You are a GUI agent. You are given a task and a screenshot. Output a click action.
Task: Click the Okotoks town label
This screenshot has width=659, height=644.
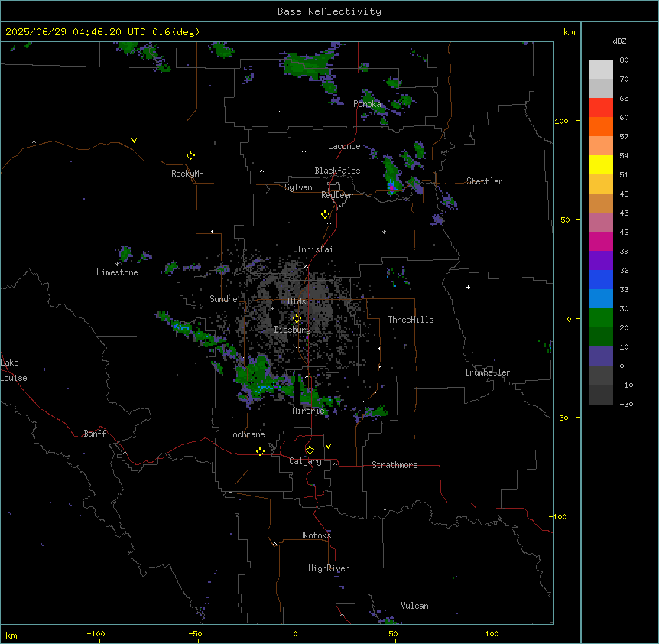[x=315, y=535]
